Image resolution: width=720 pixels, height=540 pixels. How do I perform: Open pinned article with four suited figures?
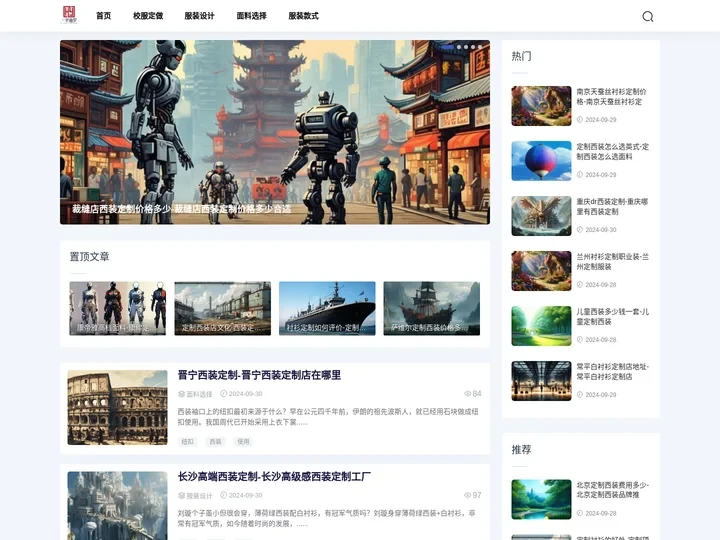pos(118,308)
